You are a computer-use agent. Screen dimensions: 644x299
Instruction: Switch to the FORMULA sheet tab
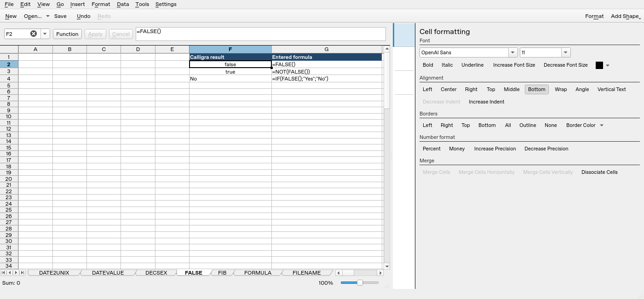click(x=258, y=273)
